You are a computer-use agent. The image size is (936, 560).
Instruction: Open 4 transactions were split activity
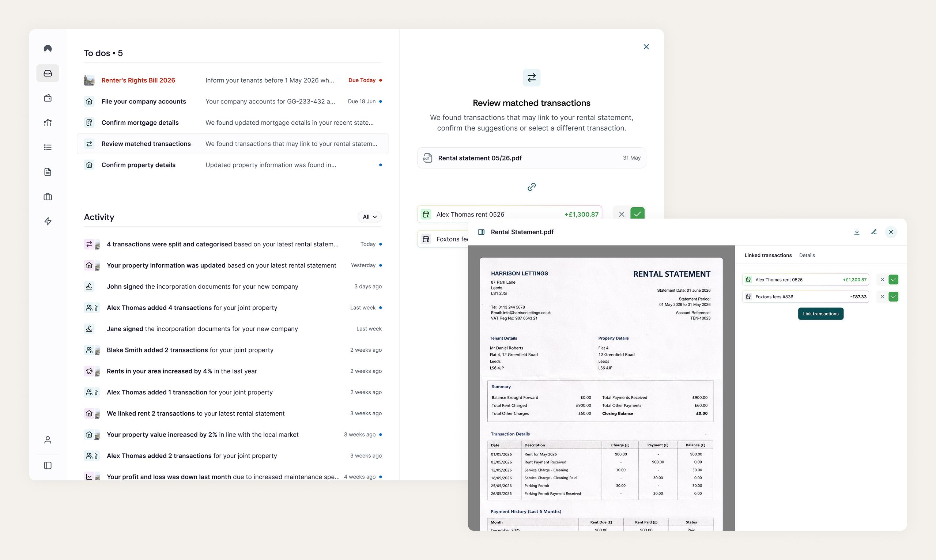(x=233, y=244)
